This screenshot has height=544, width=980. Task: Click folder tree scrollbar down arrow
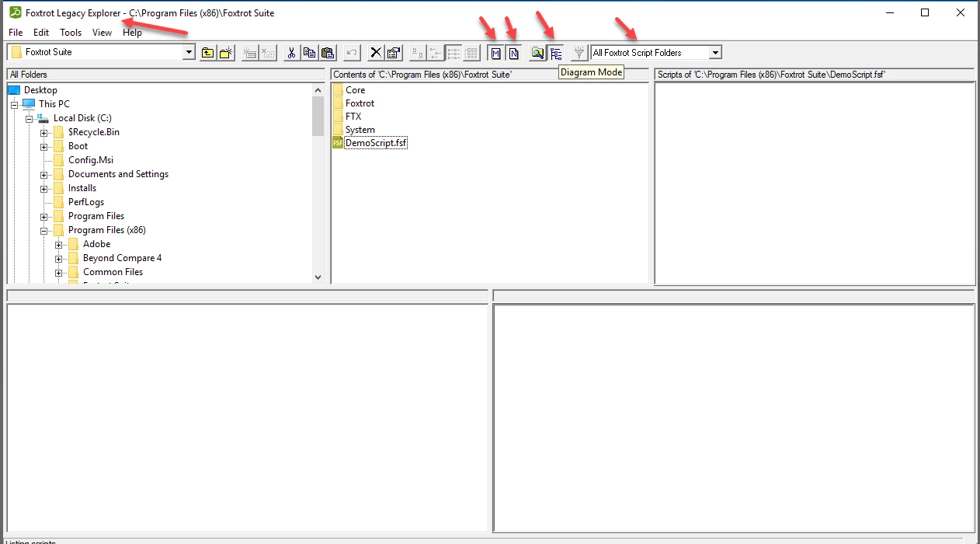pyautogui.click(x=318, y=277)
